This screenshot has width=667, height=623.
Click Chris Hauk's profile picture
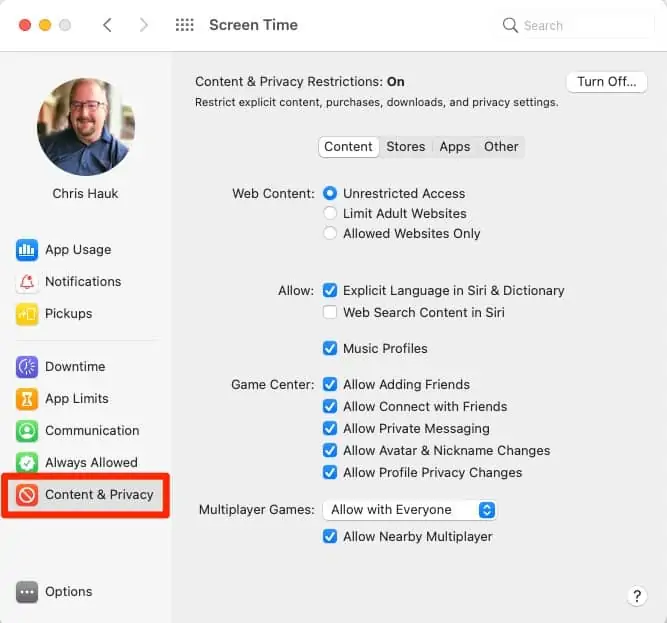[x=86, y=127]
